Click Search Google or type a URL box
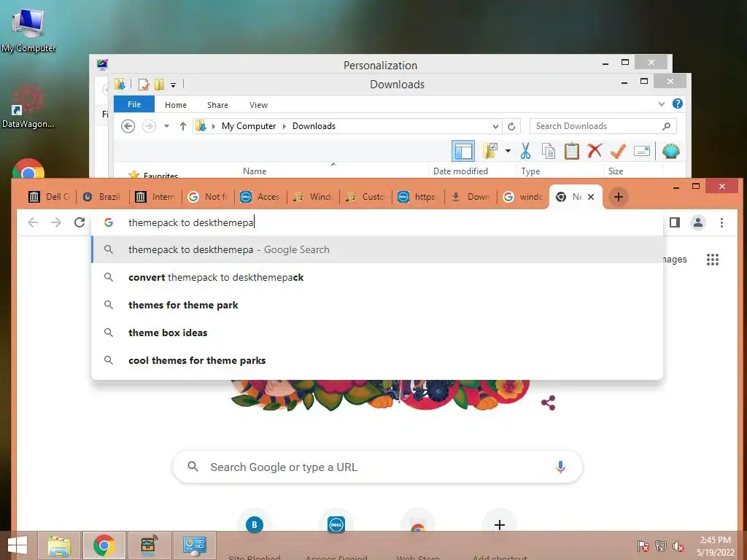This screenshot has height=560, width=747. 377,467
